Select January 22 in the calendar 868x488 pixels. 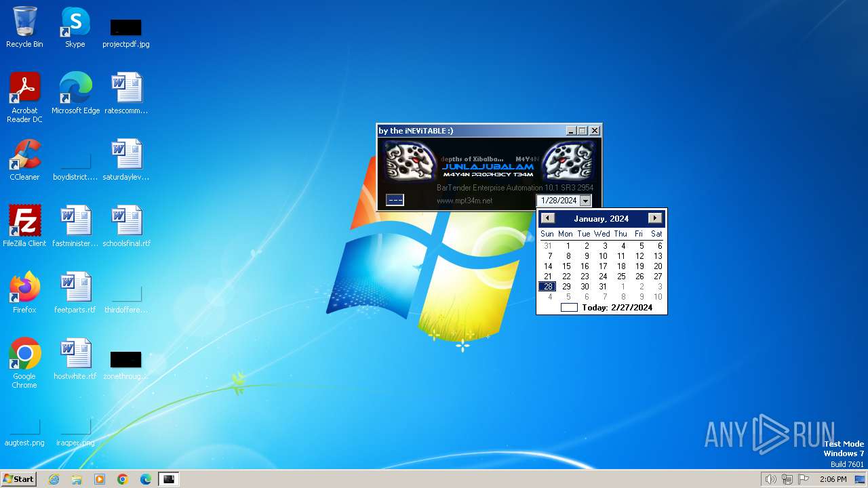coord(566,277)
